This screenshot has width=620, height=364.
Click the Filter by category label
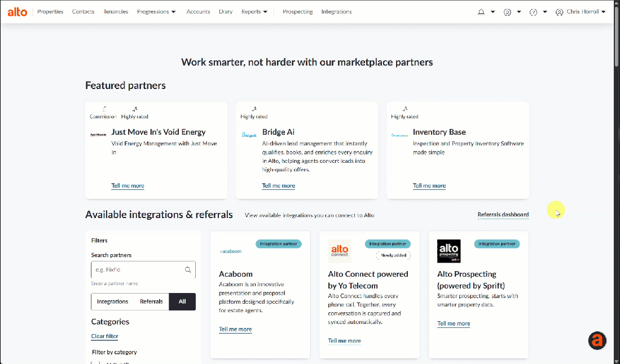[x=115, y=352]
